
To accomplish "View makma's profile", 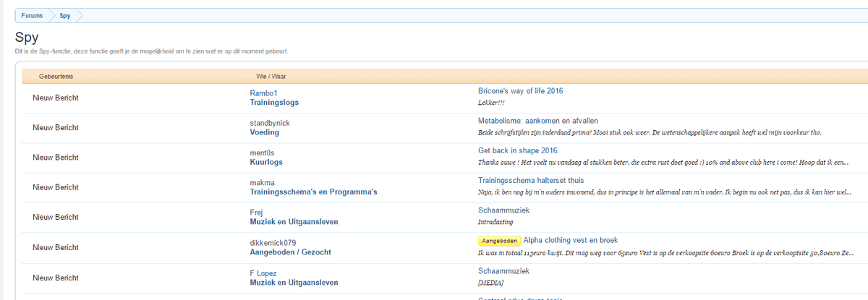I will [x=262, y=183].
